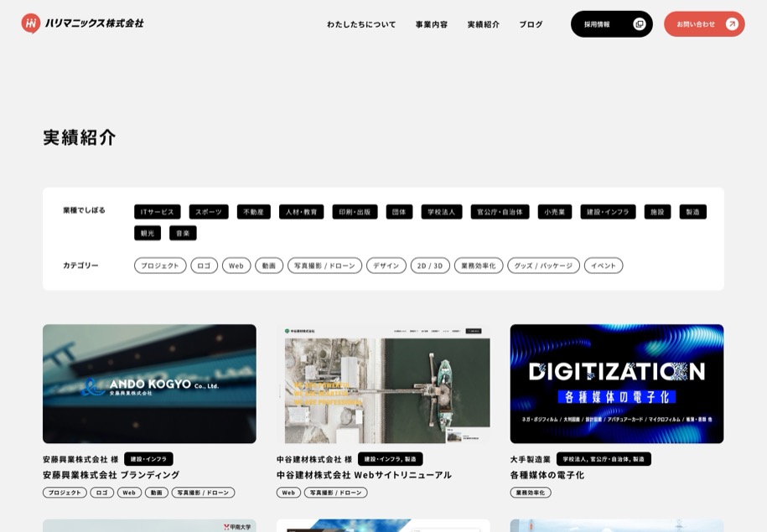
Task: Open 事業内容 menu item
Action: (432, 24)
